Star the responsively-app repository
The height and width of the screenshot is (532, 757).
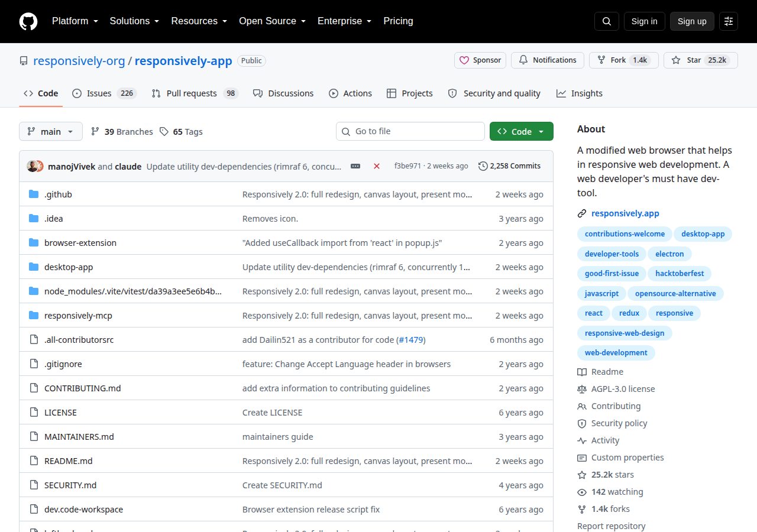tap(700, 60)
